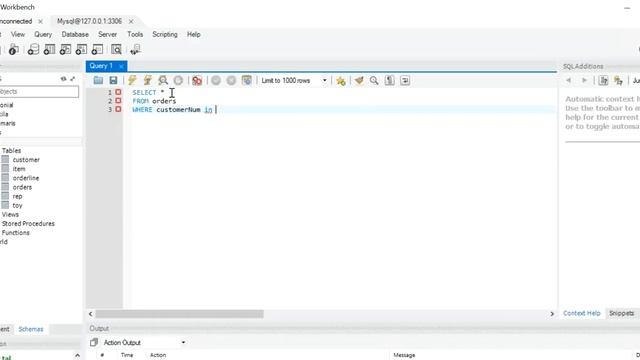The width and height of the screenshot is (640, 360).
Task: Select the Views node
Action: coord(10,214)
